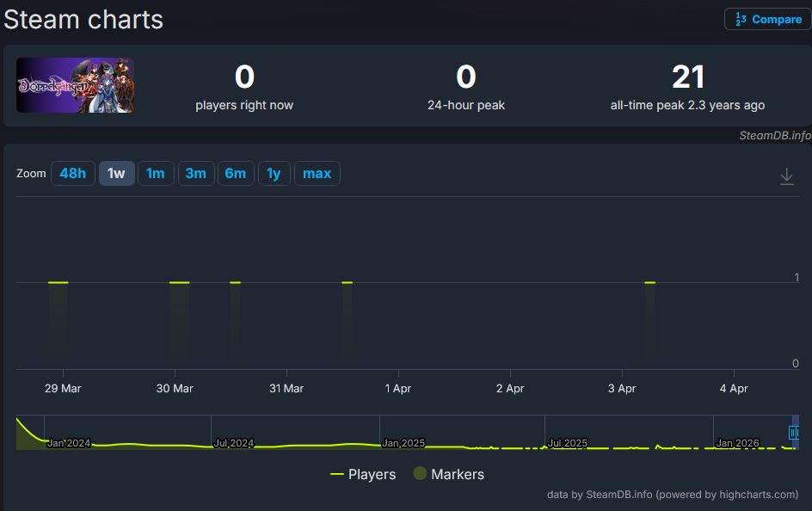This screenshot has height=511, width=812.
Task: Click the 31 Mar axis label
Action: coord(286,388)
